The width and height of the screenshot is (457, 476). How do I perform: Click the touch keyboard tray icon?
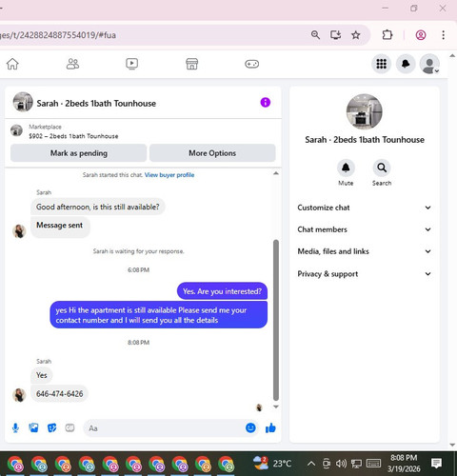pyautogui.click(x=373, y=464)
